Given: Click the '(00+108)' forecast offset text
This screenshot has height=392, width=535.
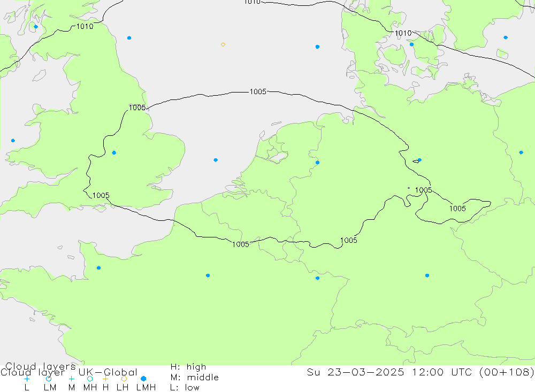Looking at the screenshot, I should (x=507, y=372).
